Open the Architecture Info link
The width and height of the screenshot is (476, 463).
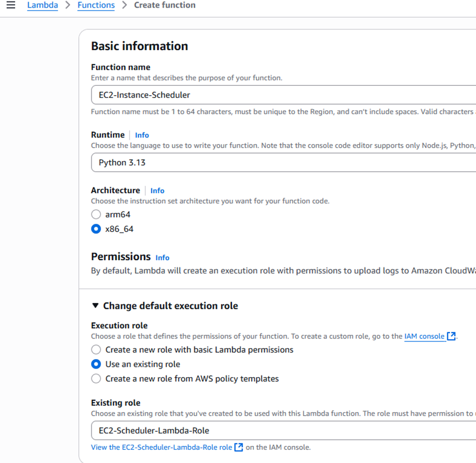click(157, 191)
